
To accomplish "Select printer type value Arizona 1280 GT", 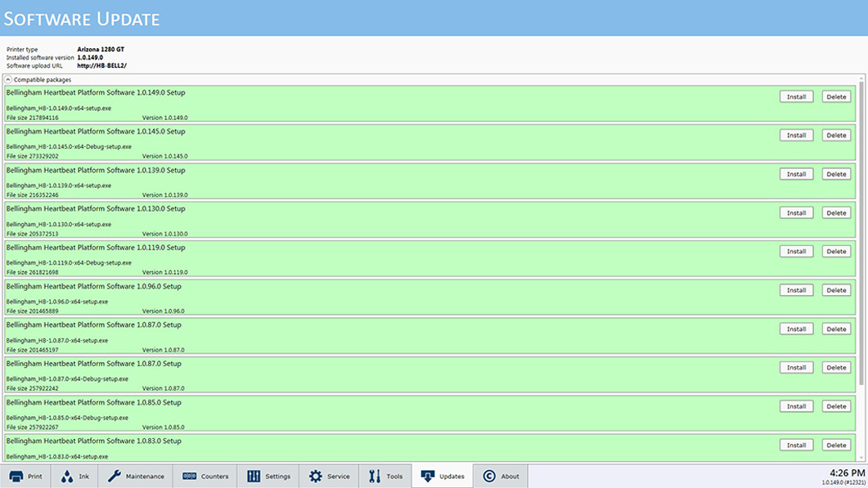I will (101, 49).
